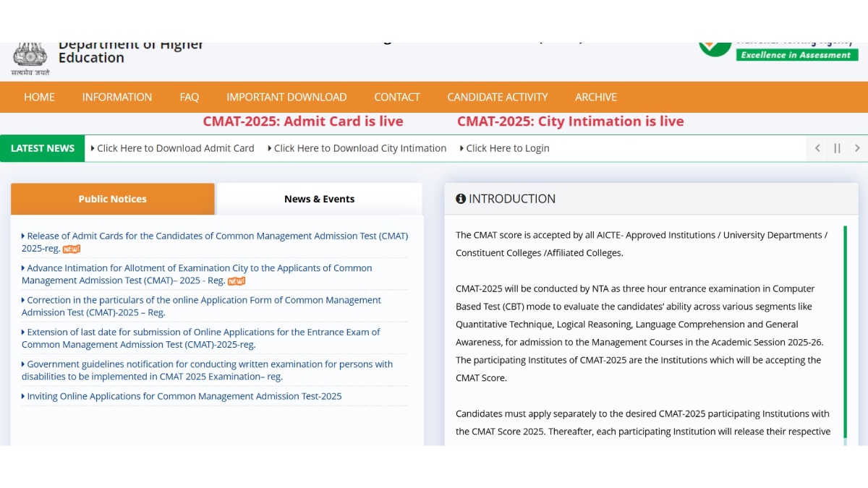Click NEW icon on Advance Intimation notice
The height and width of the screenshot is (488, 868).
(236, 281)
